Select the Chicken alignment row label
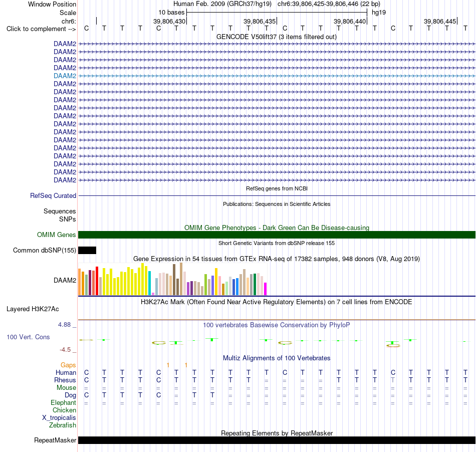Screen dimensions: 476x452 [x=64, y=410]
